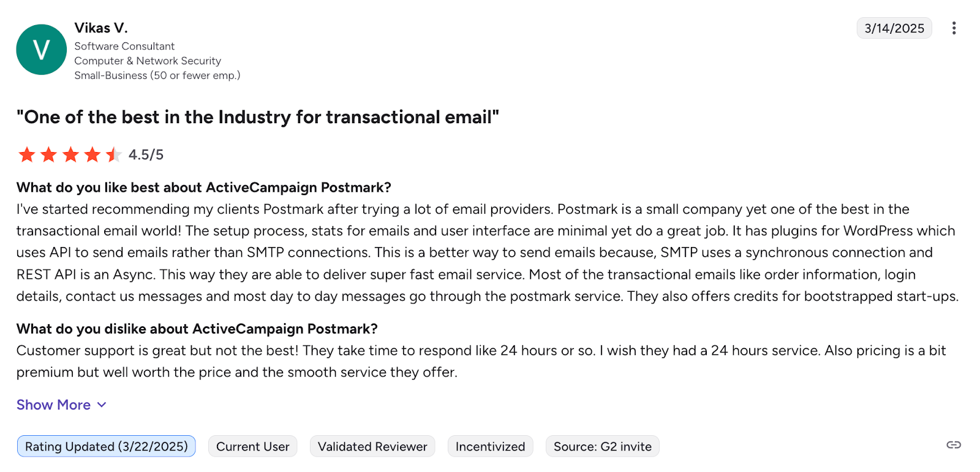Click the fourth red rating star

tap(92, 154)
